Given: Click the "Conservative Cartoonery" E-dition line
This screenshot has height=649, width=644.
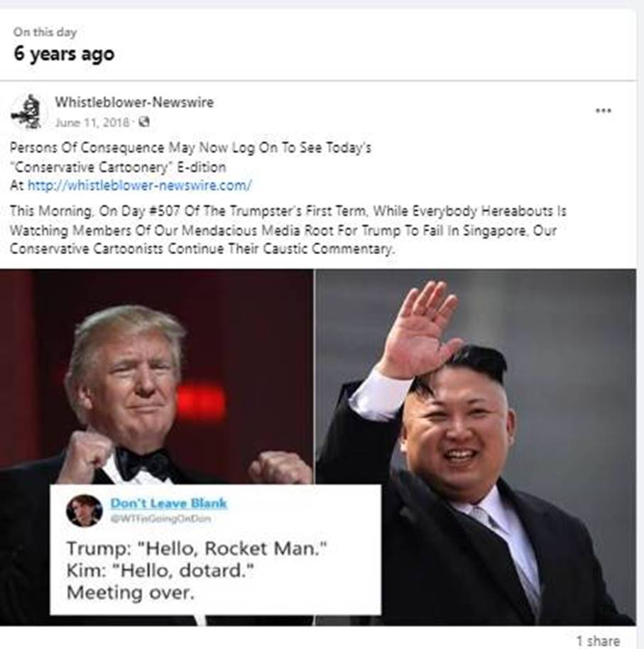Looking at the screenshot, I should coord(118,167).
